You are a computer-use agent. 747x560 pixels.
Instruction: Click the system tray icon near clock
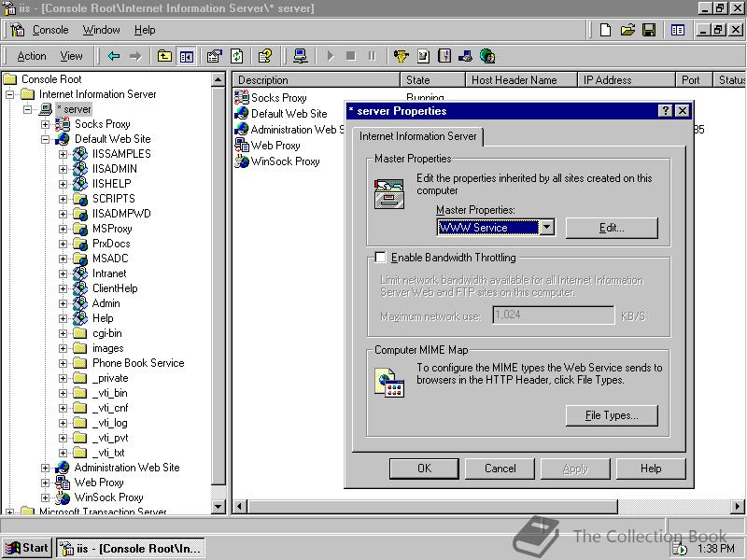click(680, 549)
